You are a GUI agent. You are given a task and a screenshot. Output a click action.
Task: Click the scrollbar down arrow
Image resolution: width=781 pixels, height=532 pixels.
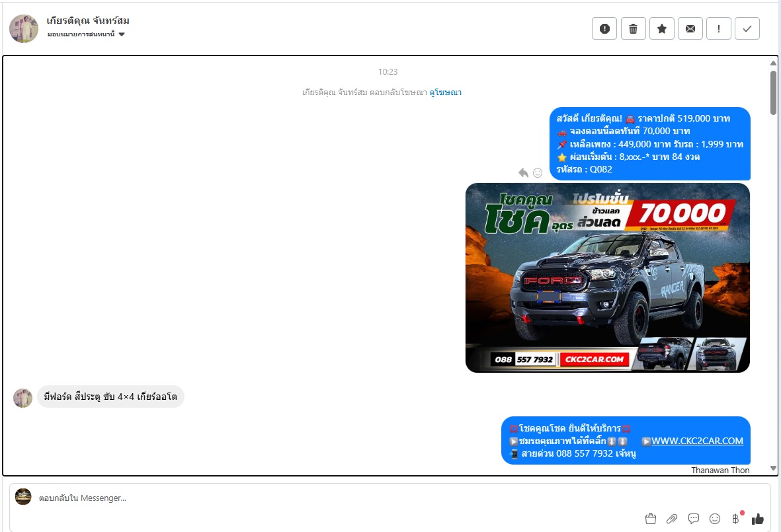click(773, 469)
